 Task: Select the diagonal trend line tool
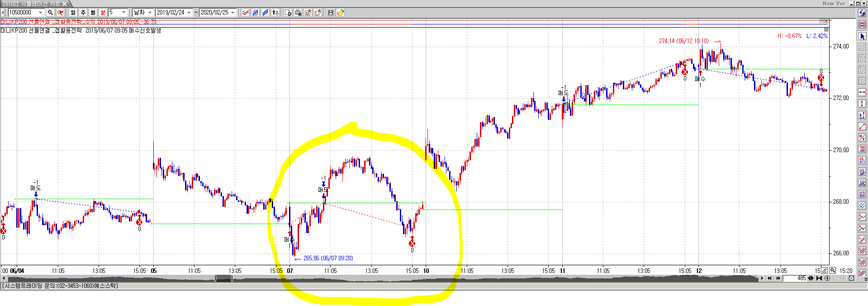coord(862,126)
